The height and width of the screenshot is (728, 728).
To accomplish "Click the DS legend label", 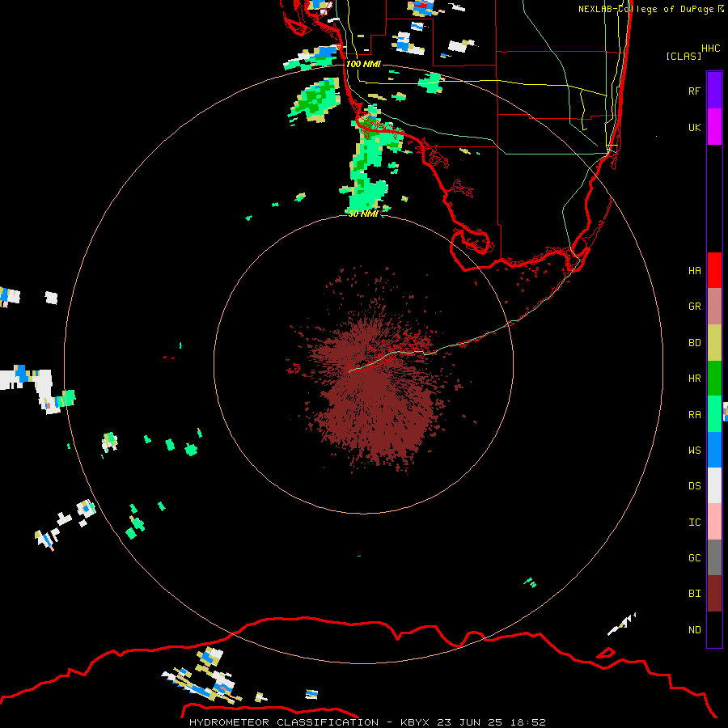I will click(x=694, y=485).
